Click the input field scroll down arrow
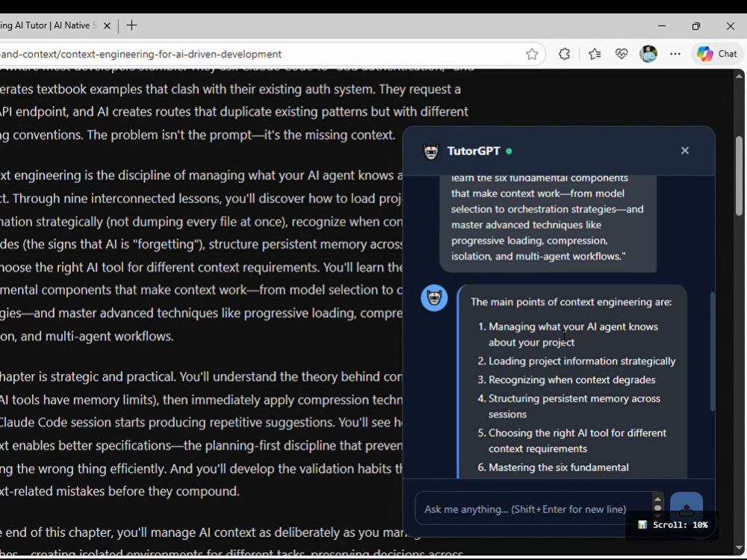Screen dimensions: 747x560 (658, 517)
